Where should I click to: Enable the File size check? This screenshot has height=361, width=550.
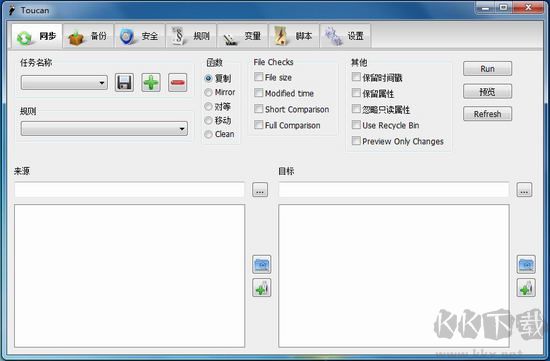click(x=259, y=77)
